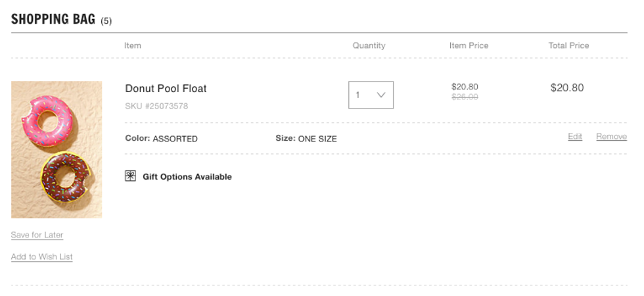
Task: Click the quantity dropdown chevron arrow
Action: (x=380, y=95)
